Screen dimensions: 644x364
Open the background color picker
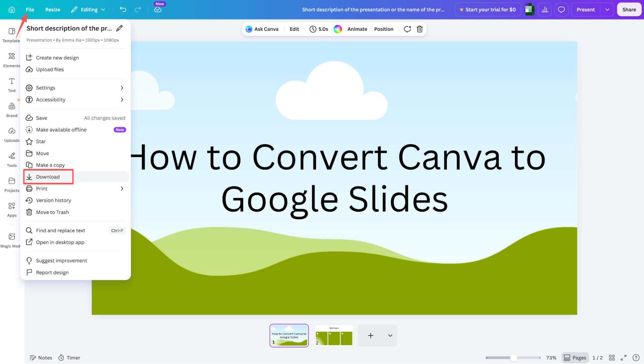point(338,29)
